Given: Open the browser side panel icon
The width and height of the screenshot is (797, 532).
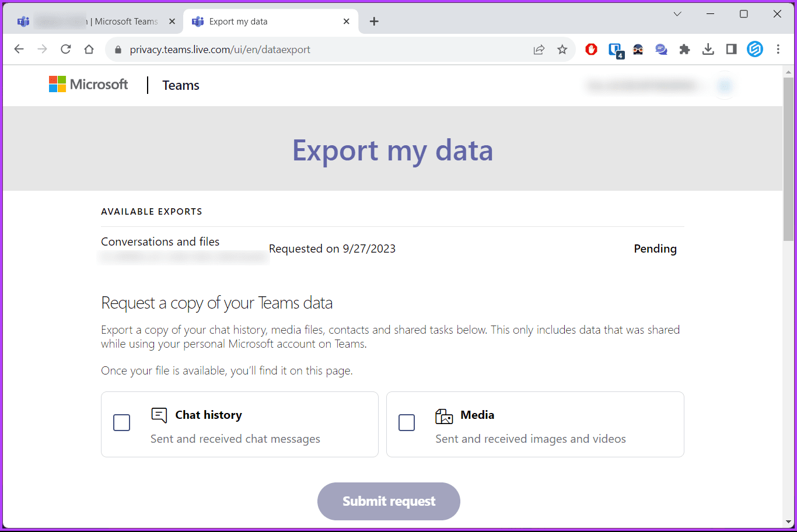Looking at the screenshot, I should [731, 49].
